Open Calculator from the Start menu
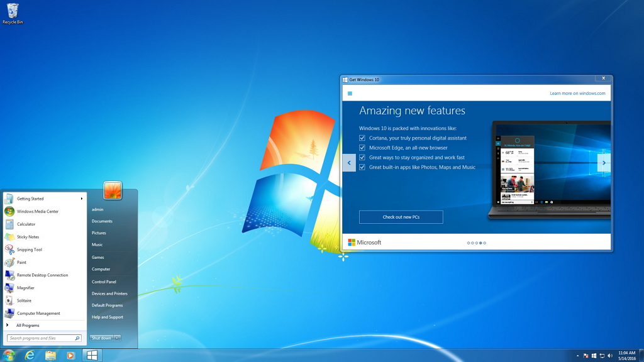Viewport: 644px width, 362px height. 26,224
